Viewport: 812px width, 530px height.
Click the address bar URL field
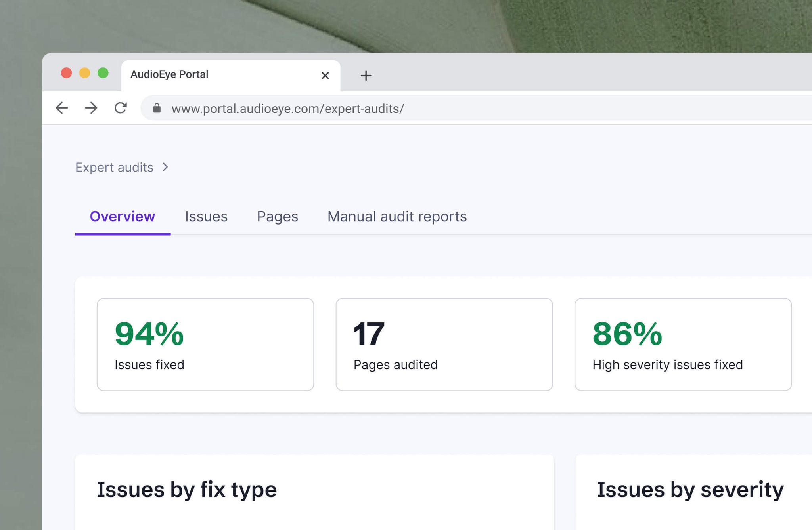pos(476,108)
